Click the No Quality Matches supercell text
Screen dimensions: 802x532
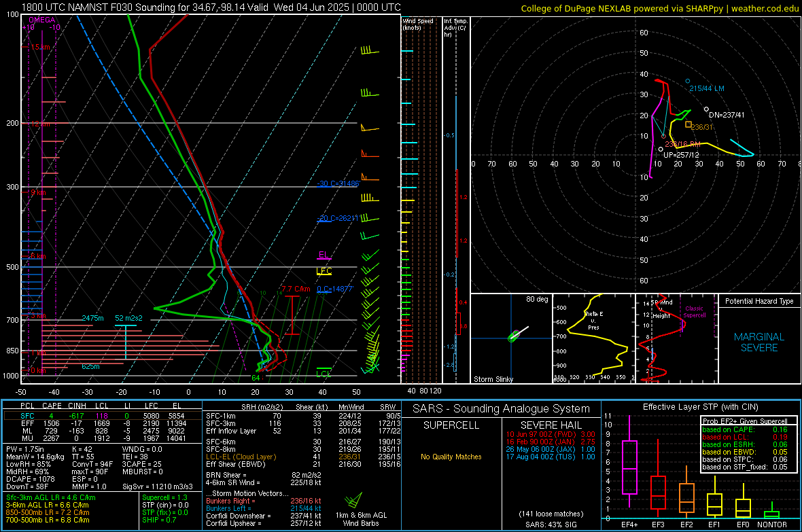451,457
